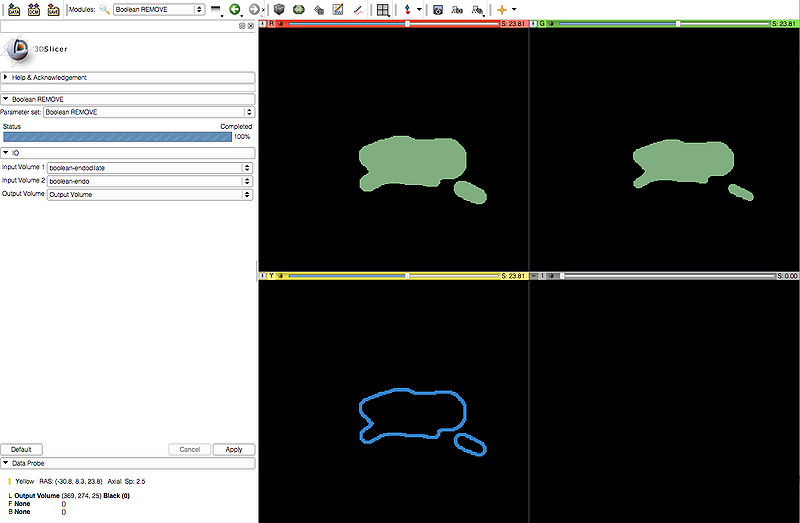Go back to previous module with green arrow
The width and height of the screenshot is (800, 523).
235,9
